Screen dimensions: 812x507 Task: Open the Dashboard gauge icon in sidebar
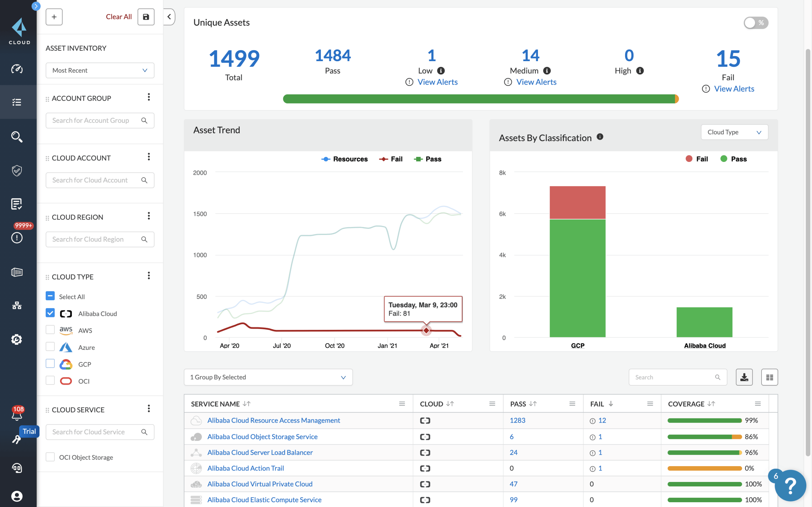click(x=17, y=69)
